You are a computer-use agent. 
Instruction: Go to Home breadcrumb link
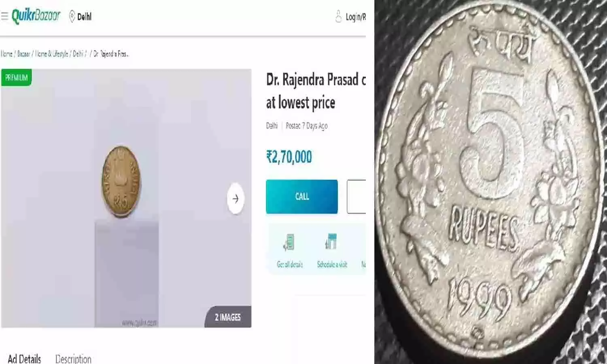[x=6, y=54]
